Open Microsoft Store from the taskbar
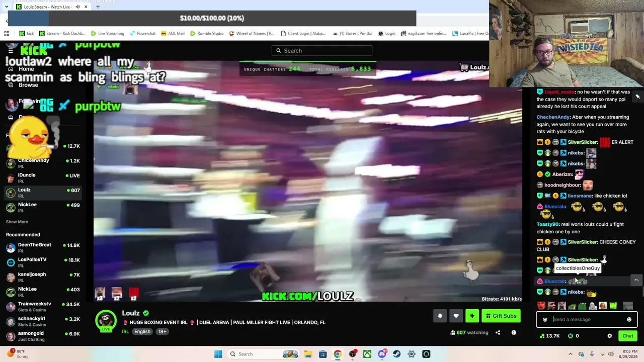Viewport: 644px width, 362px height. click(x=323, y=354)
